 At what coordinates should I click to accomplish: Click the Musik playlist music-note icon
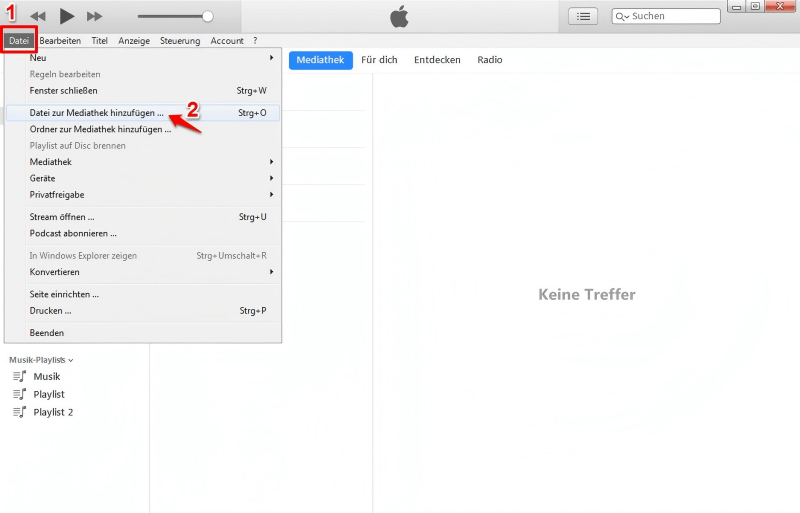19,376
